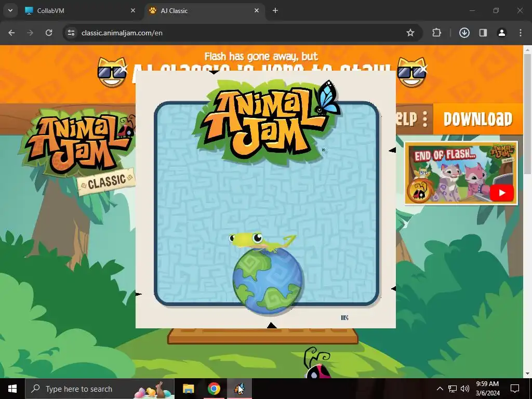This screenshot has height=399, width=532.
Task: Show hidden system tray icons
Action: tap(440, 389)
